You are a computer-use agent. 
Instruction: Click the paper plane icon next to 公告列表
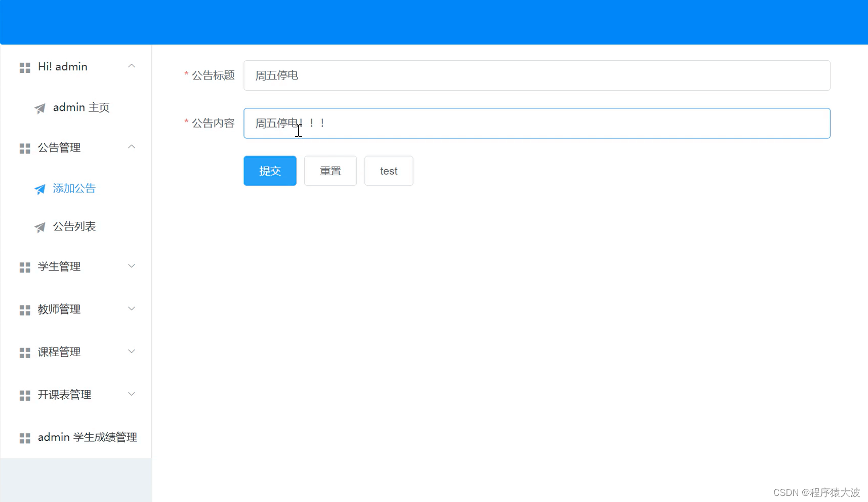click(x=40, y=227)
